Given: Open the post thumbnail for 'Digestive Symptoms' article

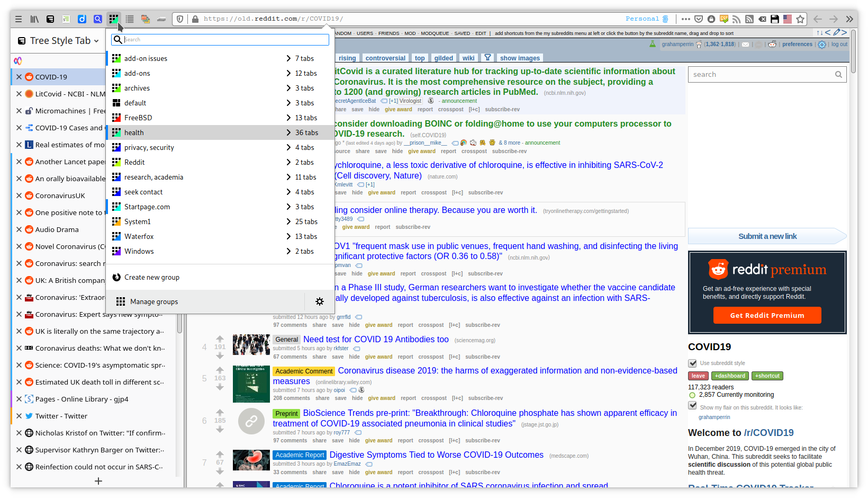Looking at the screenshot, I should [x=251, y=460].
